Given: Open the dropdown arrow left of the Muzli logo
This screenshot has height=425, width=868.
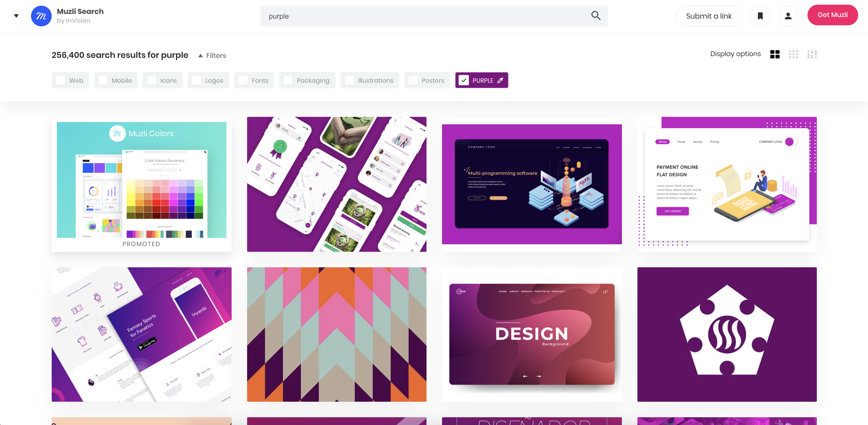Looking at the screenshot, I should (x=16, y=16).
